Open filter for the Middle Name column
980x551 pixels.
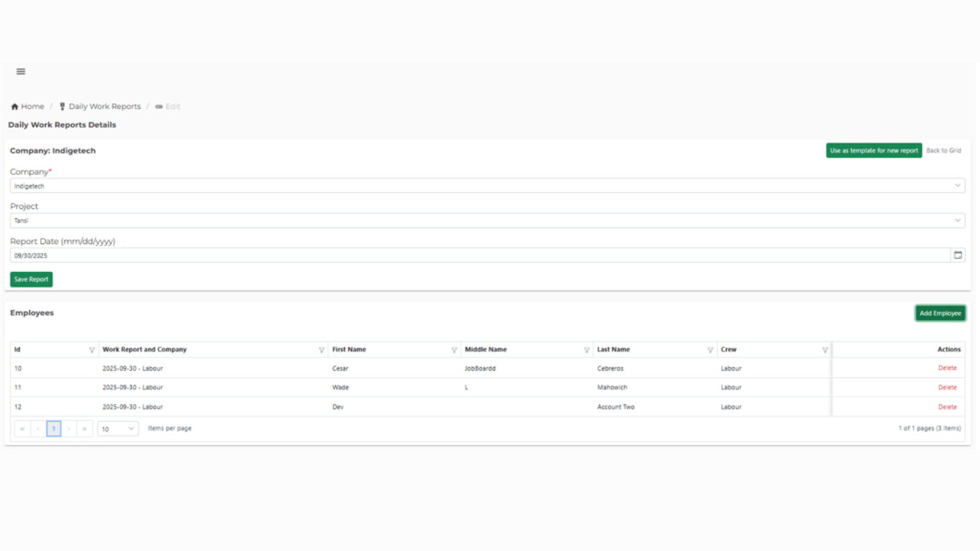[587, 350]
